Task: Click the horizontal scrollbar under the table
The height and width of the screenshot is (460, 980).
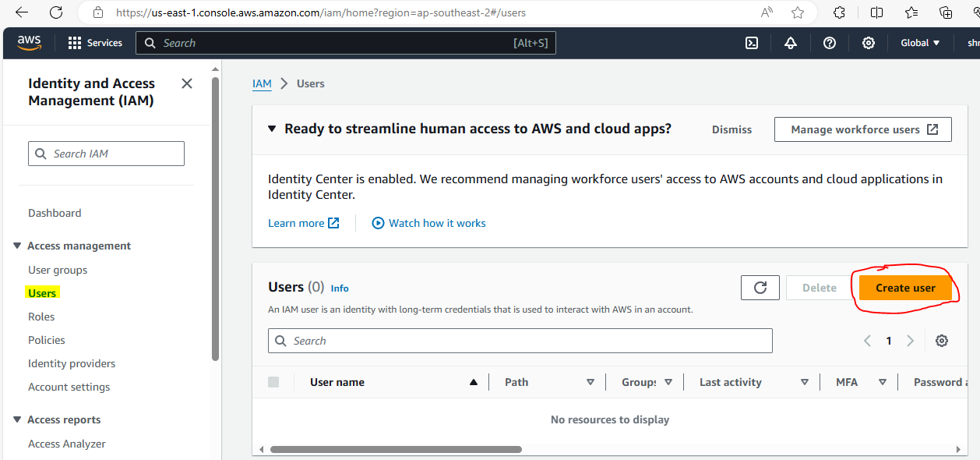Action: pyautogui.click(x=396, y=449)
